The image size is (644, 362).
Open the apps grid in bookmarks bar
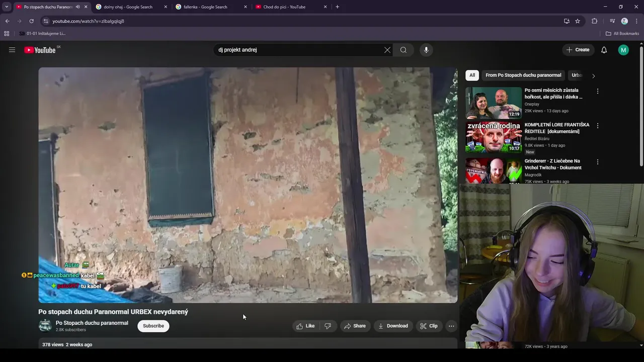[7, 34]
